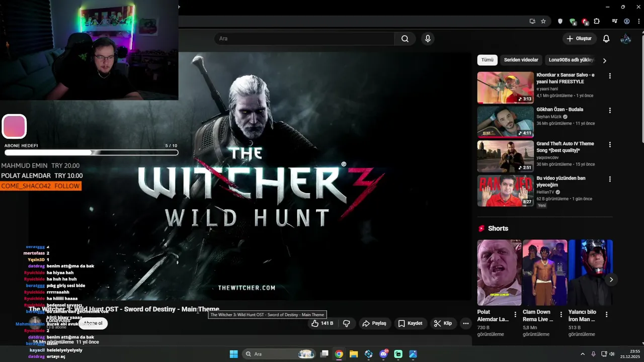Open Task View on the taskbar
The image size is (644, 362).
click(325, 354)
